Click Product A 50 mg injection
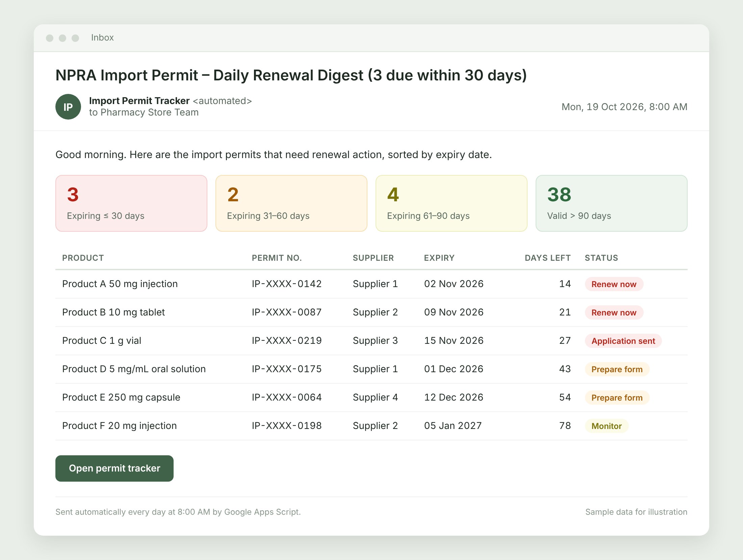743x560 pixels. (120, 284)
